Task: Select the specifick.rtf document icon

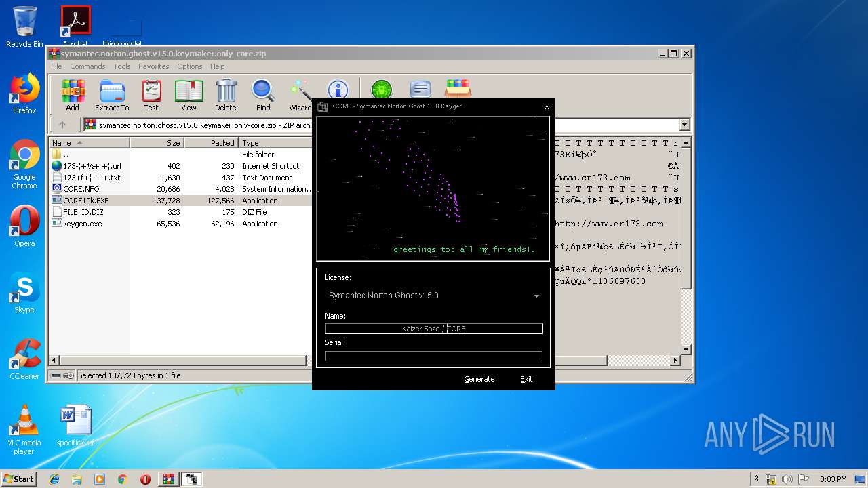Action: click(x=75, y=426)
